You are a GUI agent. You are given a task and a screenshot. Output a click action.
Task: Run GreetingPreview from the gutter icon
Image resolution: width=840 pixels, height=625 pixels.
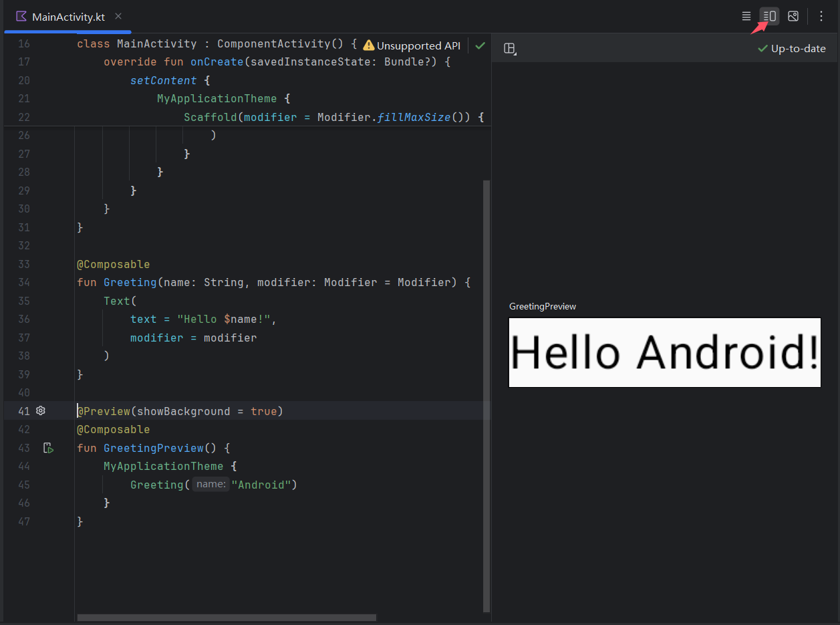coord(48,448)
